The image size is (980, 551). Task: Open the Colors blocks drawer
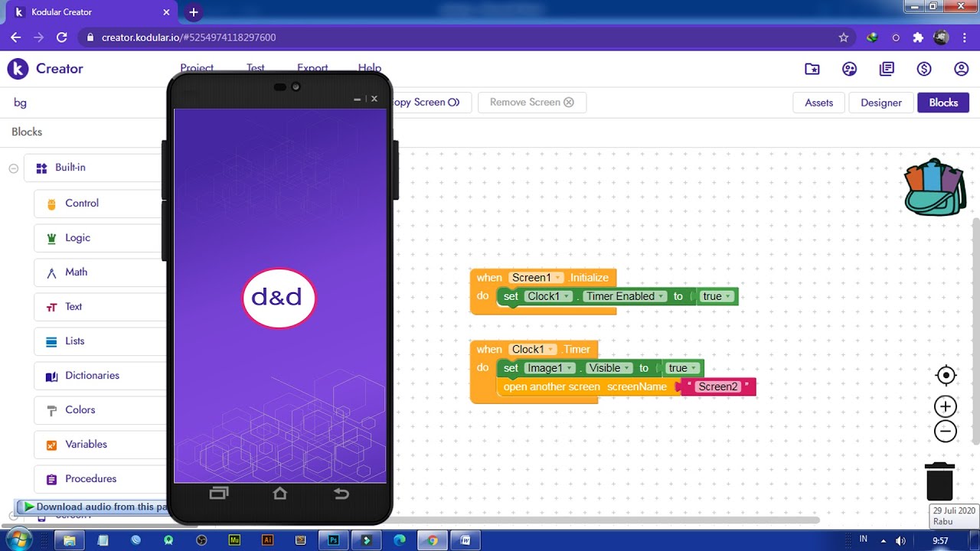(x=100, y=410)
